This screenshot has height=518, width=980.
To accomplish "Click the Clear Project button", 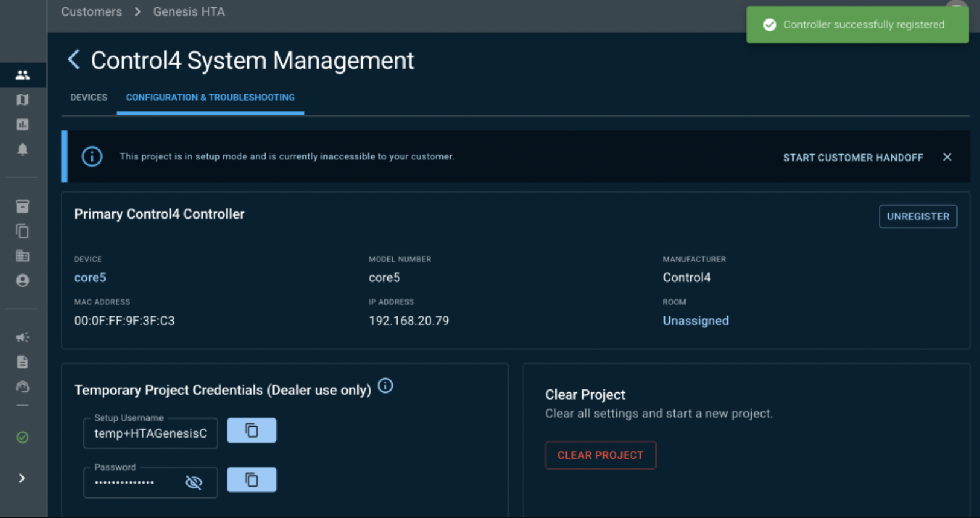I will (x=600, y=455).
